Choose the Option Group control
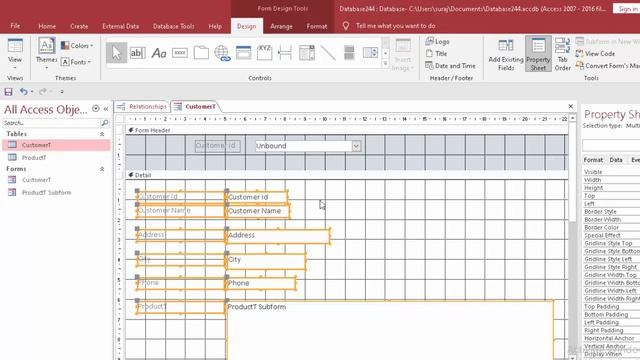The width and height of the screenshot is (640, 360). (264, 53)
